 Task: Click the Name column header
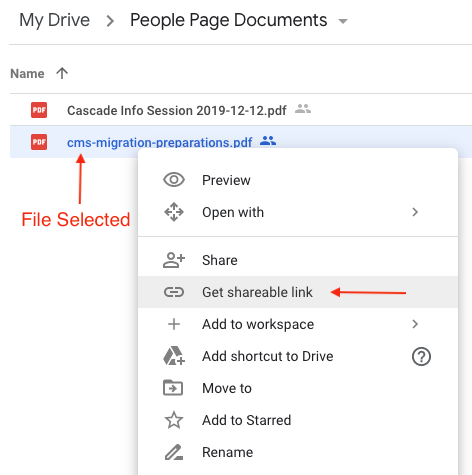[27, 73]
